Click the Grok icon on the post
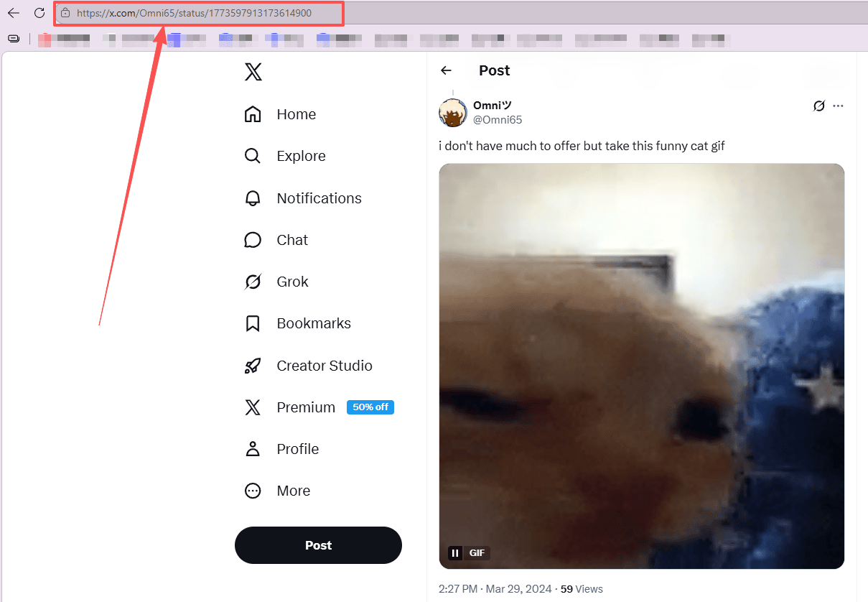This screenshot has height=602, width=868. point(818,106)
